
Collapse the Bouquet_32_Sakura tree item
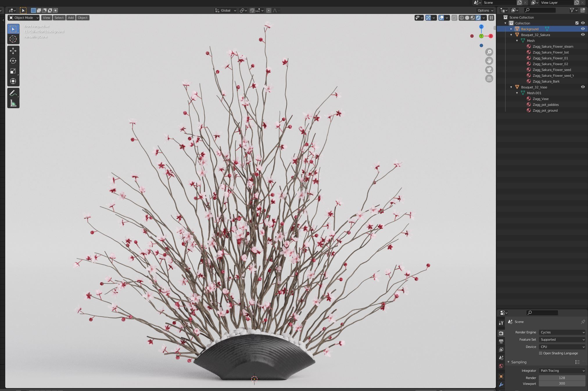point(511,35)
